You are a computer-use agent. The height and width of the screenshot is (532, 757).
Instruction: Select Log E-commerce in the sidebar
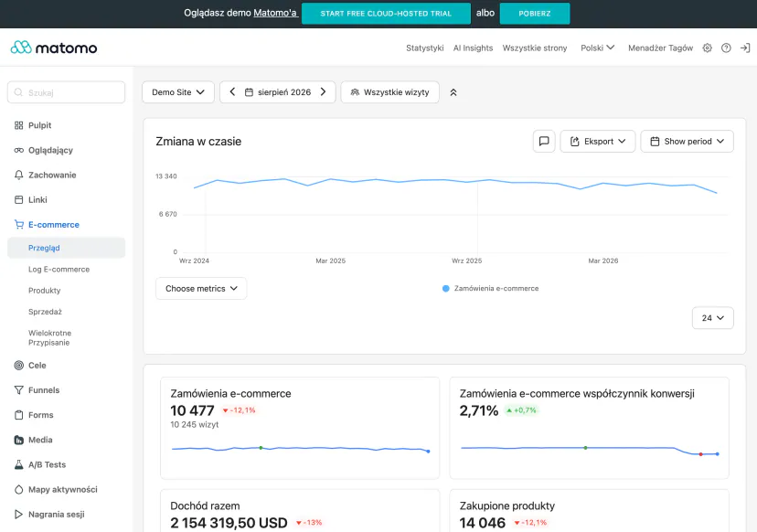(x=59, y=270)
